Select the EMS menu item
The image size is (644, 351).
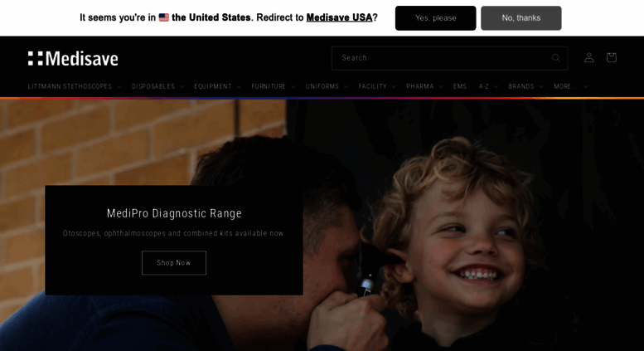point(460,86)
